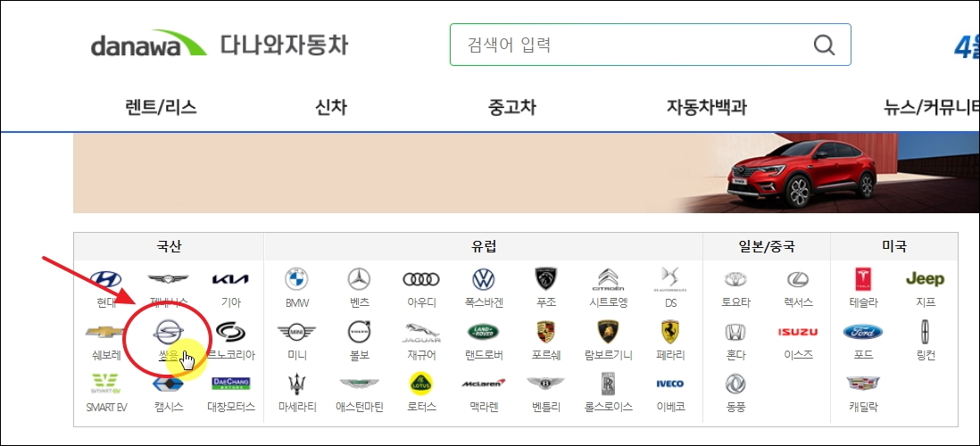
Task: Click the 유럽 category header
Action: [484, 247]
